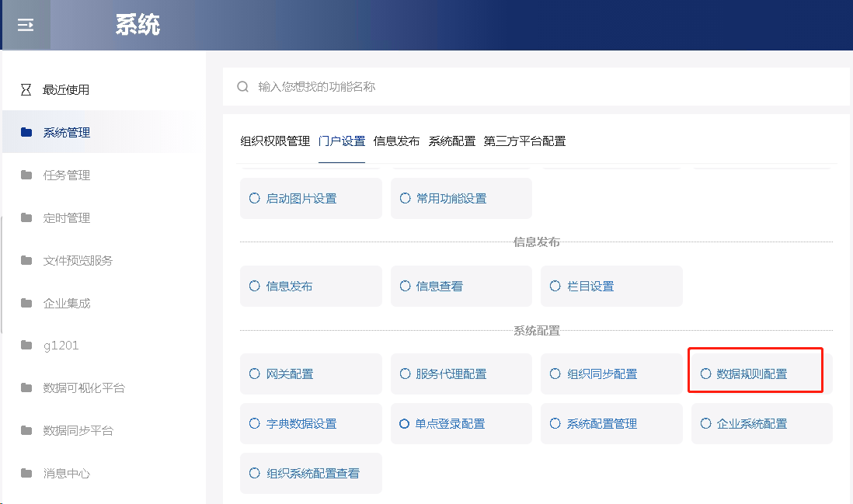Open 网关配置 function card

click(312, 374)
